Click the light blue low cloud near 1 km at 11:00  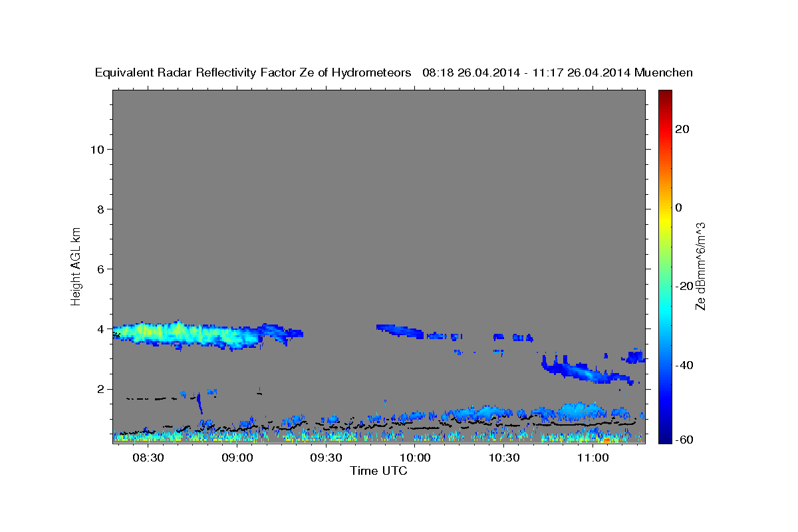click(580, 411)
